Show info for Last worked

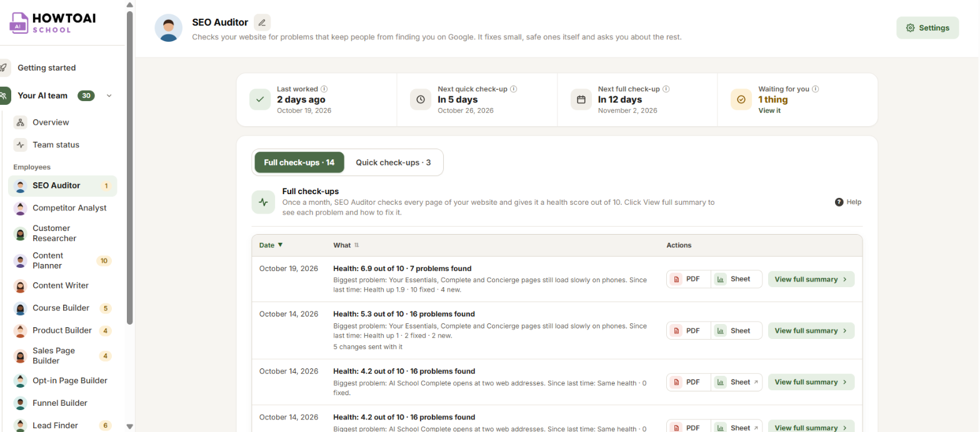[324, 89]
